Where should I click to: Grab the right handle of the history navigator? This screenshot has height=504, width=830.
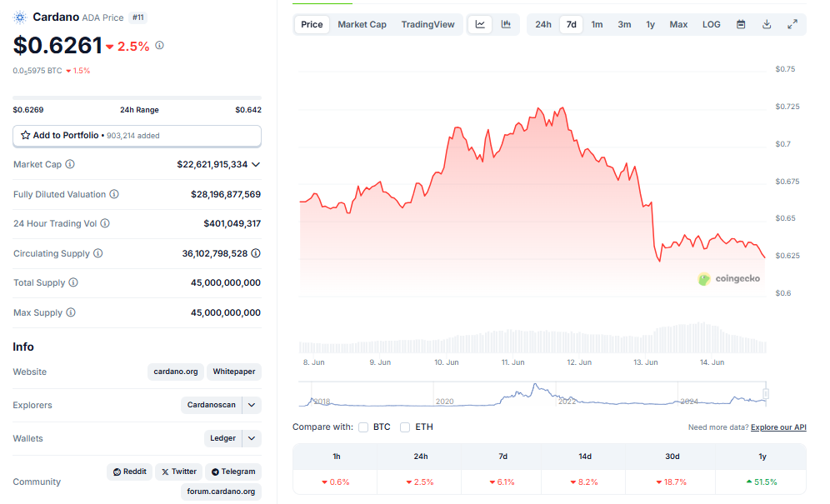pos(766,393)
